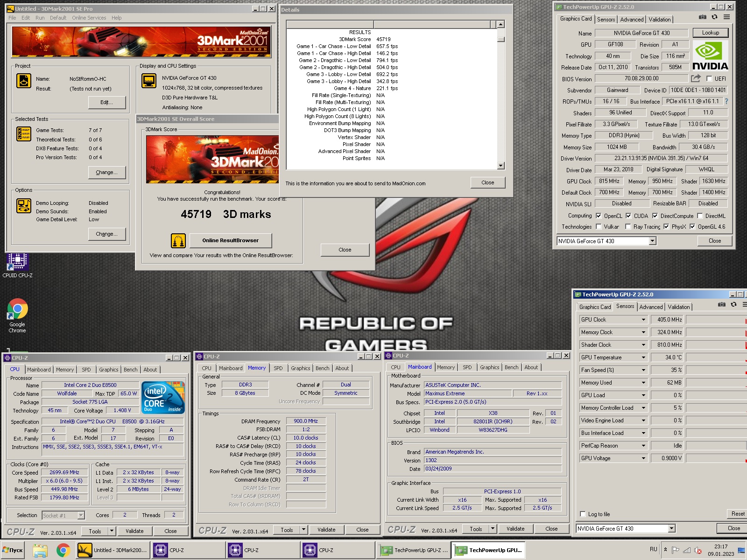Click the camera icon in the GPU-Z Sensors window

(x=721, y=305)
